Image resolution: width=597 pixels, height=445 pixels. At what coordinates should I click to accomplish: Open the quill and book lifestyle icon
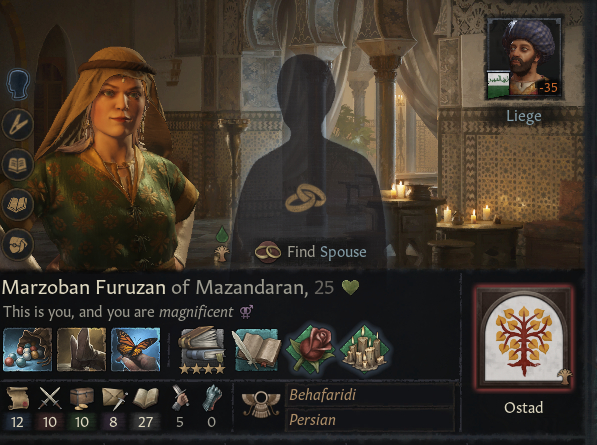(x=257, y=350)
